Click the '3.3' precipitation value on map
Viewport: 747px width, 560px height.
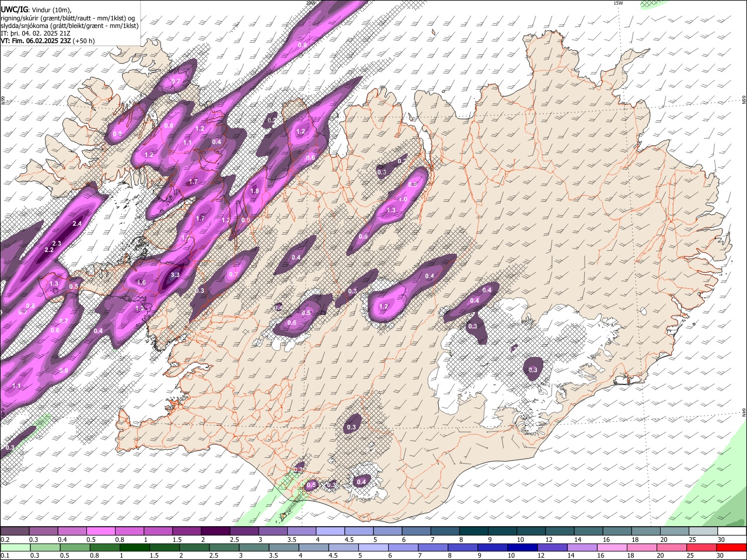pos(175,275)
